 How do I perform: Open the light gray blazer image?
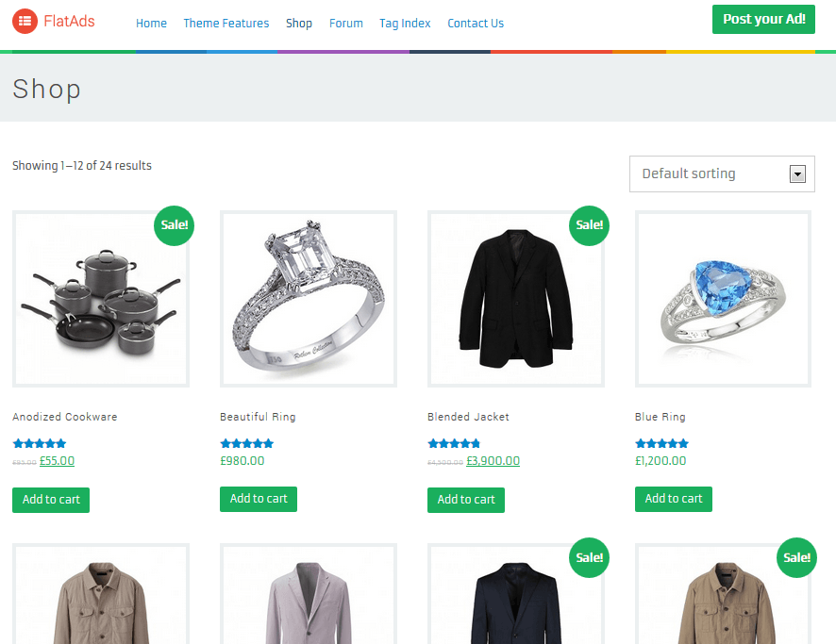(309, 593)
